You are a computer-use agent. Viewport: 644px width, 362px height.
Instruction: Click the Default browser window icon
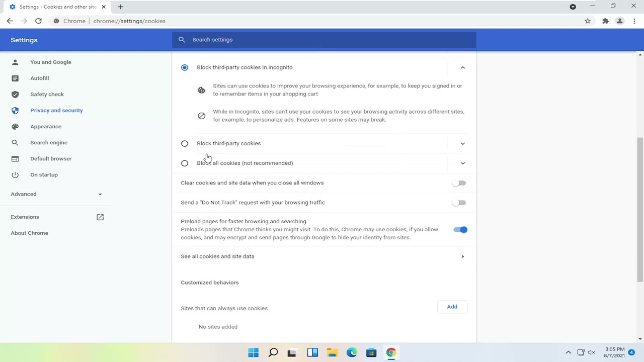tap(15, 159)
